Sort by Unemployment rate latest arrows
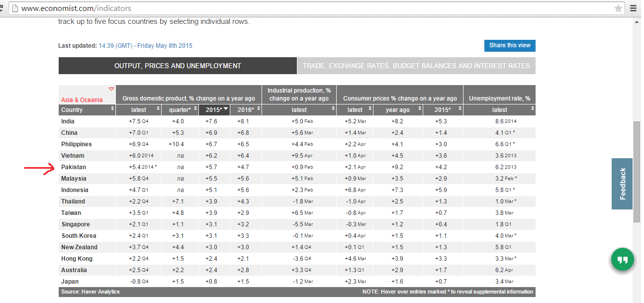This screenshot has height=303, width=644. [532, 109]
